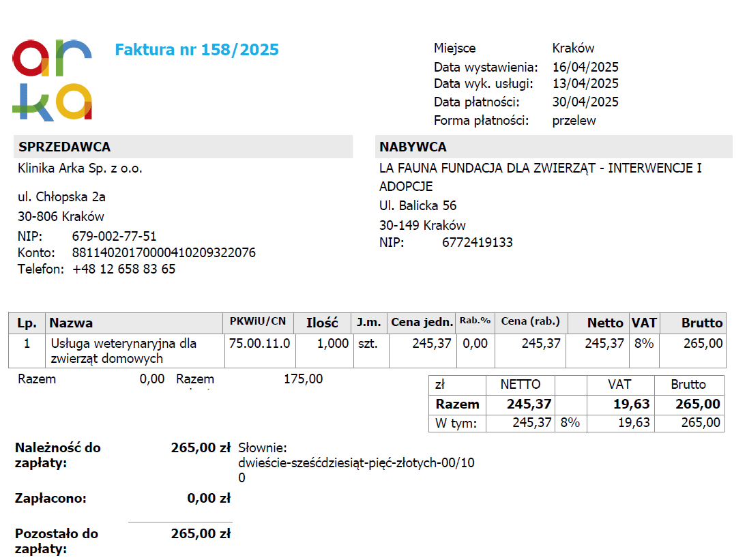Click the 'Ilość' column header
Viewport: 747px width, 560px height.
tap(322, 323)
